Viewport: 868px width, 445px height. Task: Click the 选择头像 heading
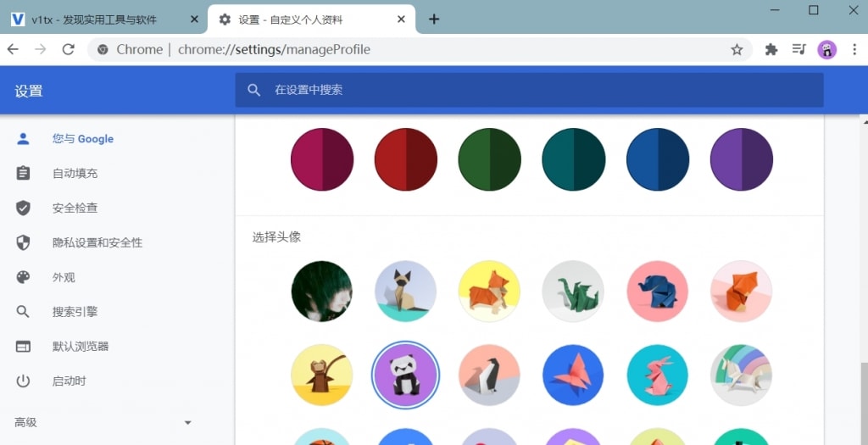(x=276, y=236)
